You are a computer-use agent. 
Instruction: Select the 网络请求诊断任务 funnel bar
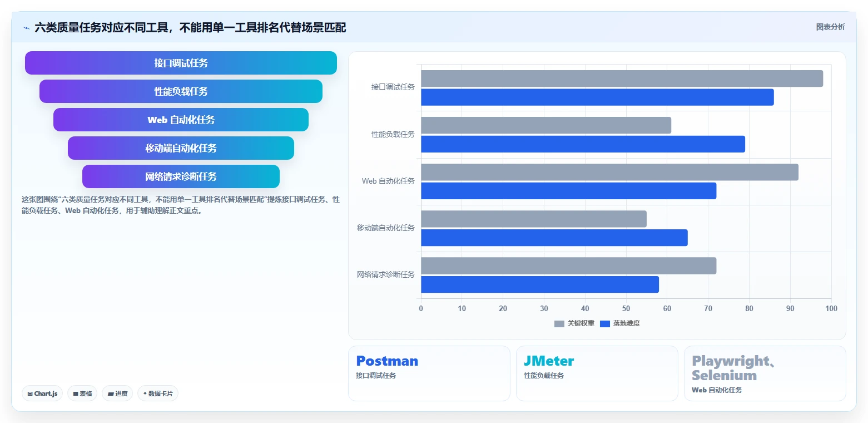(x=181, y=176)
